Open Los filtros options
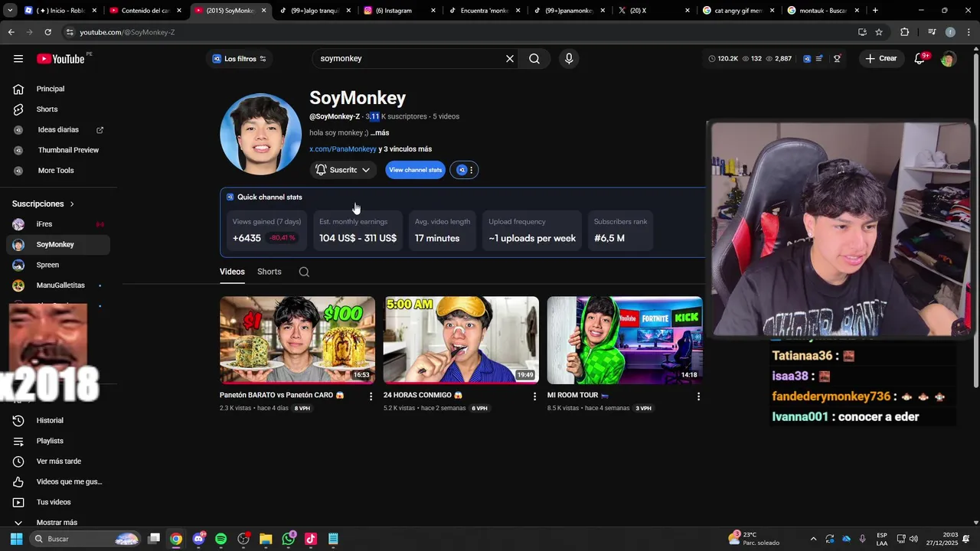Image resolution: width=980 pixels, height=551 pixels. 240,59
